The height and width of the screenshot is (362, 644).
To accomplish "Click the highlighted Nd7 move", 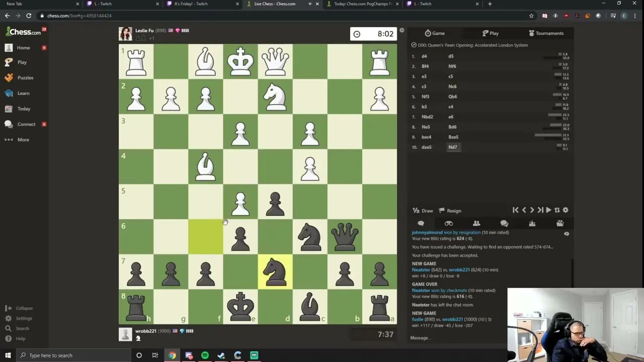I will click(x=452, y=147).
